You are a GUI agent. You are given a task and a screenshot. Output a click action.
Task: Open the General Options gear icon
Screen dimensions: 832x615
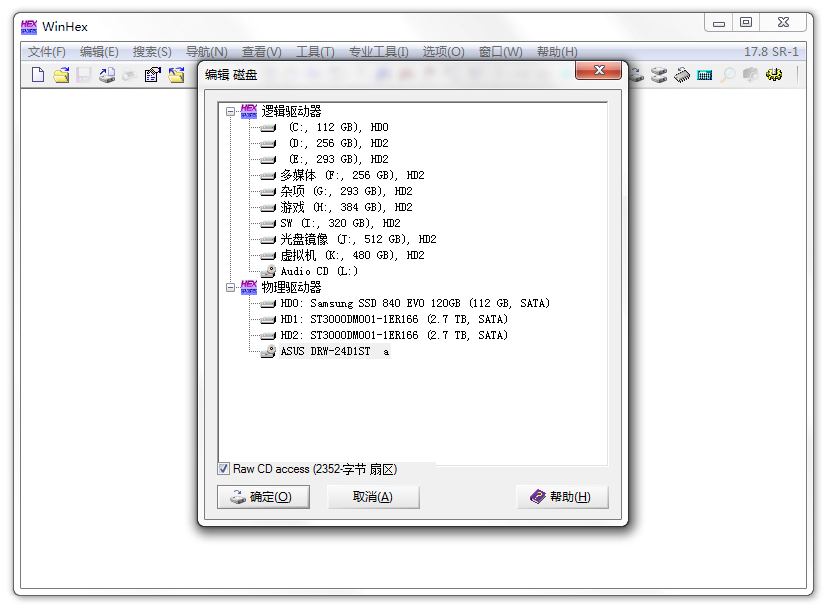point(774,75)
